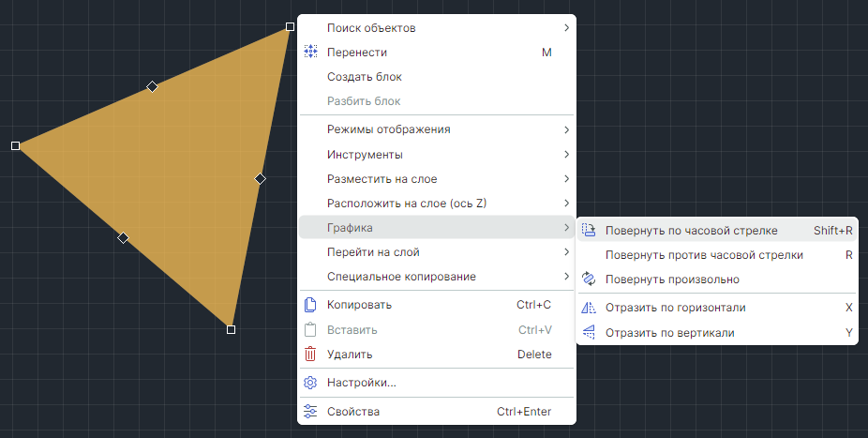Choose Повернуть против часовой стрелки
The height and width of the screenshot is (438, 868).
point(703,255)
